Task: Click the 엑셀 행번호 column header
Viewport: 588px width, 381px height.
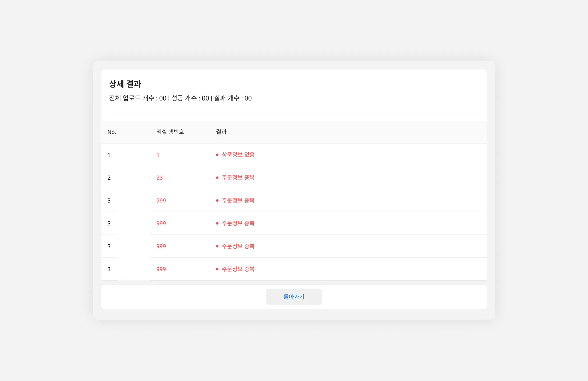Action: point(170,132)
